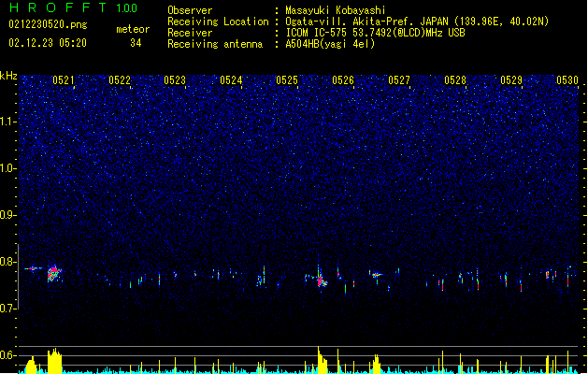
Task: Click the 0.6 kHz axis label
Action: click(8, 355)
